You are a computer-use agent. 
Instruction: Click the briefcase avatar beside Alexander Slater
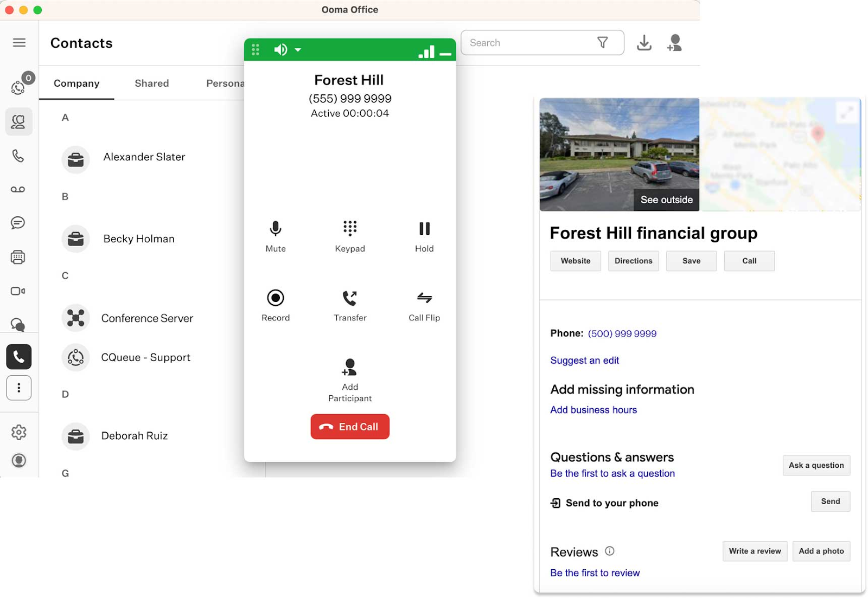(75, 160)
